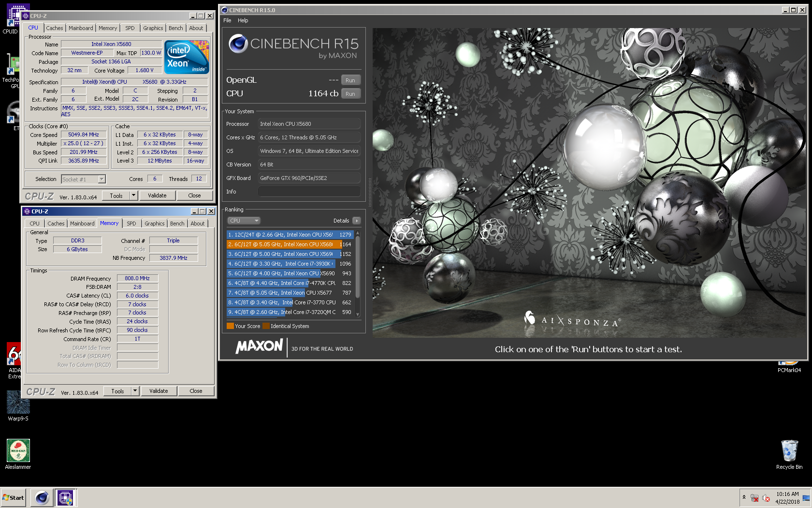Click the Cinebench R15 sphere logo
Image resolution: width=812 pixels, height=508 pixels.
[x=238, y=44]
